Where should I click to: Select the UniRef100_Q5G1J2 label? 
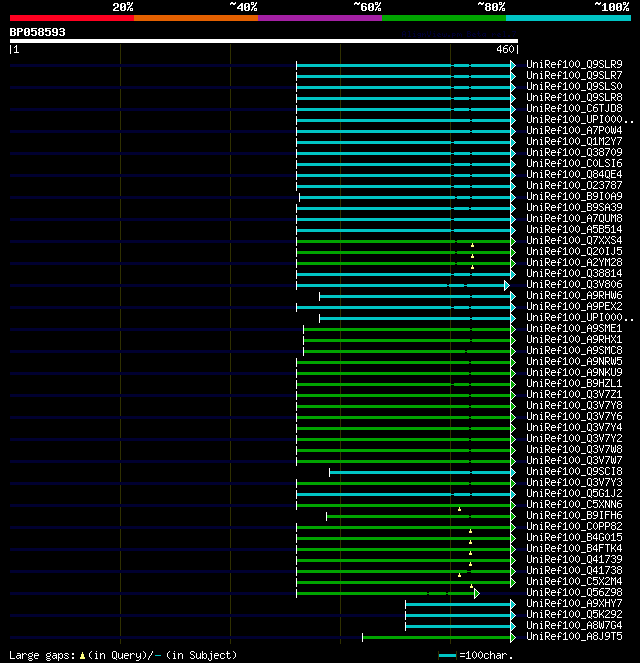(x=574, y=493)
